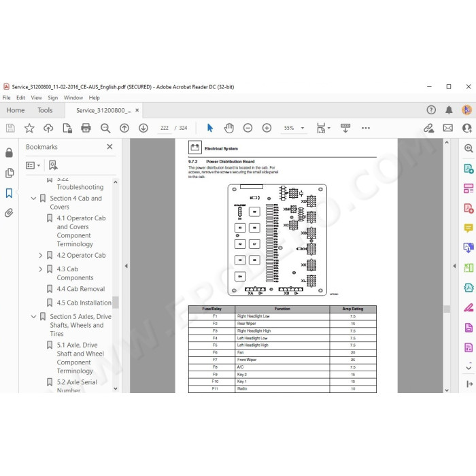Click the page number field
476x476 pixels.
[165, 128]
